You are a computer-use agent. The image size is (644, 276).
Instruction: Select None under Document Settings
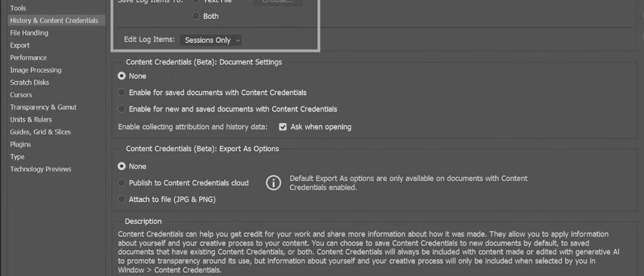coord(121,76)
